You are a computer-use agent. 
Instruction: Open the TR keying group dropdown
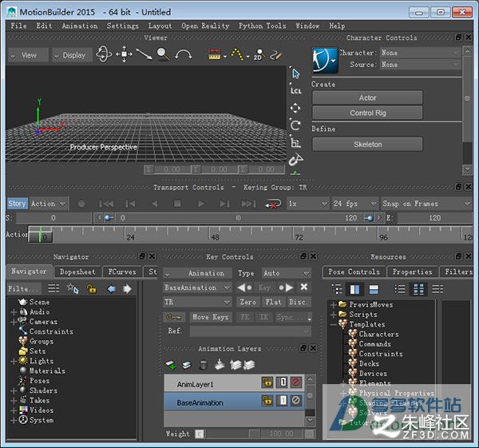click(x=197, y=302)
